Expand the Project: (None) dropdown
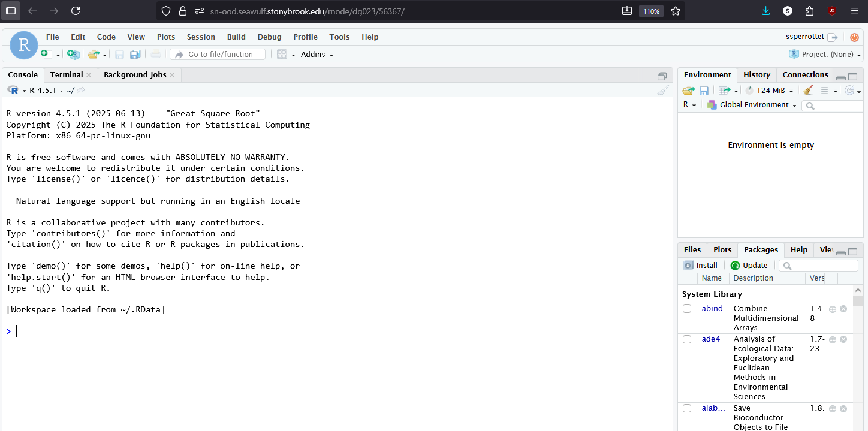The height and width of the screenshot is (431, 868). [829, 54]
